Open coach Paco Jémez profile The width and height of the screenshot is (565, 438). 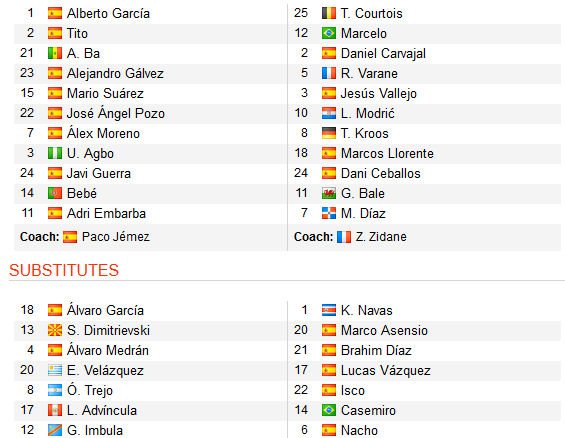pyautogui.click(x=115, y=237)
